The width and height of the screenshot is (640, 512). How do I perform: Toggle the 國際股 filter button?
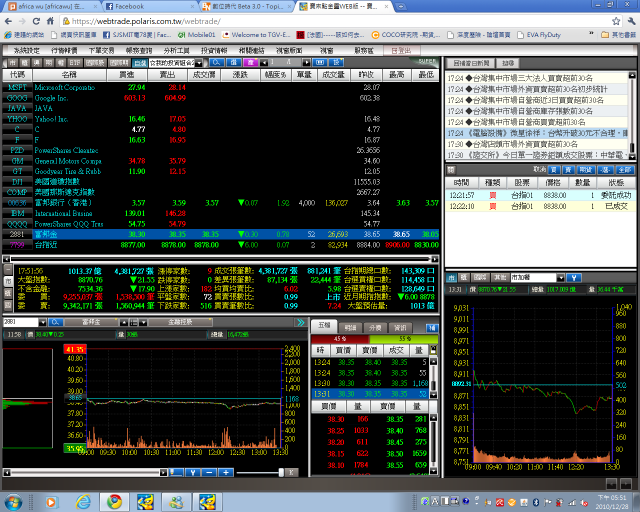(96, 63)
